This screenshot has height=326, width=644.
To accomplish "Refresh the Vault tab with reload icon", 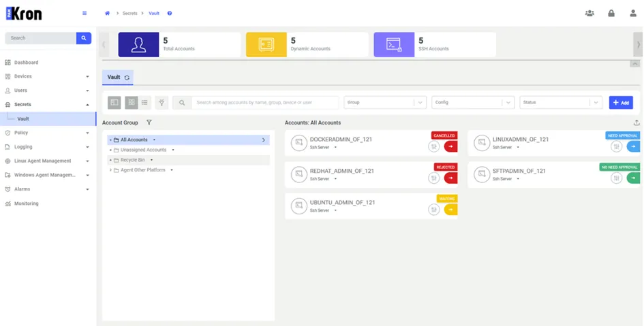I will [x=127, y=78].
